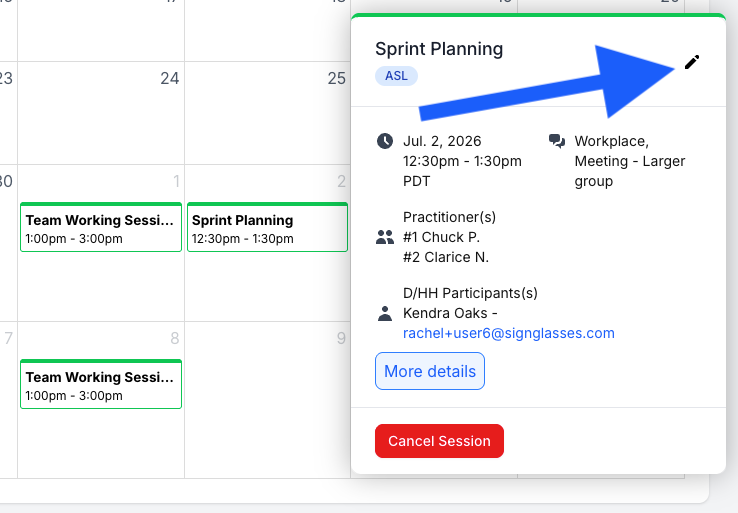Click the Jul. 2, 2026 date text
Image resolution: width=738 pixels, height=513 pixels.
click(442, 141)
